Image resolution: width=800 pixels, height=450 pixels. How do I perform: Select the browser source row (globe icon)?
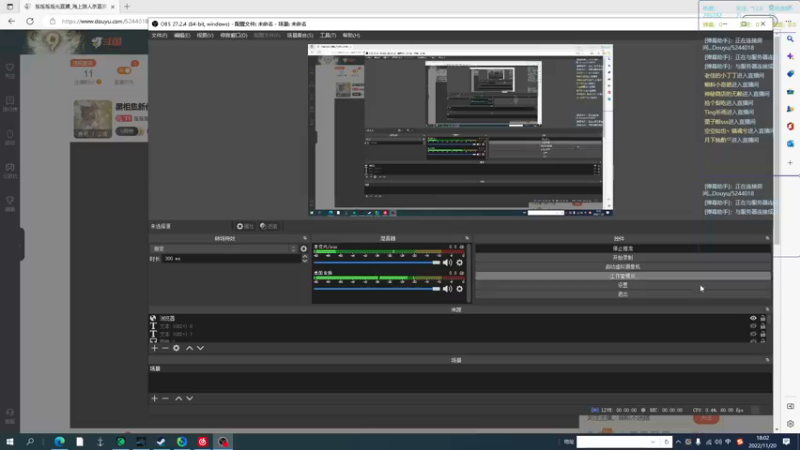pos(448,318)
